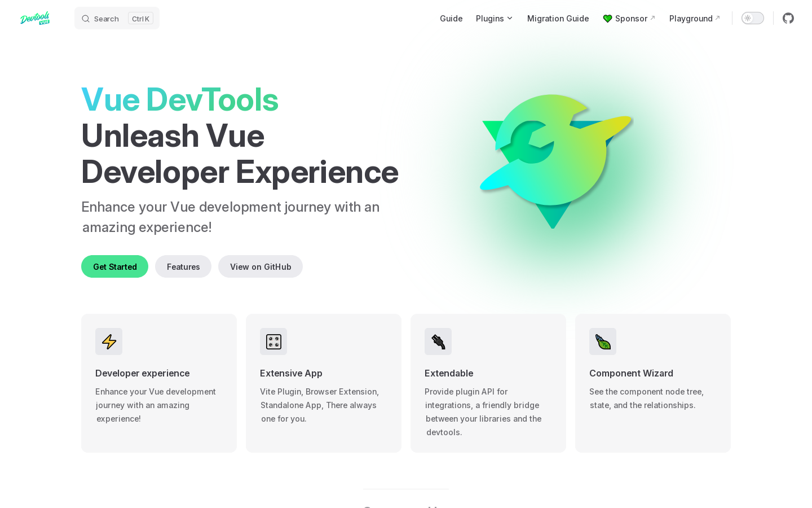
Task: Open the Migration Guide nav item
Action: (x=558, y=19)
